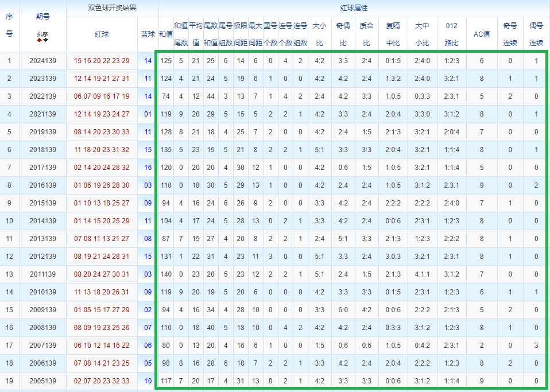Select issue number 2007139
550x392 pixels.
coord(43,346)
